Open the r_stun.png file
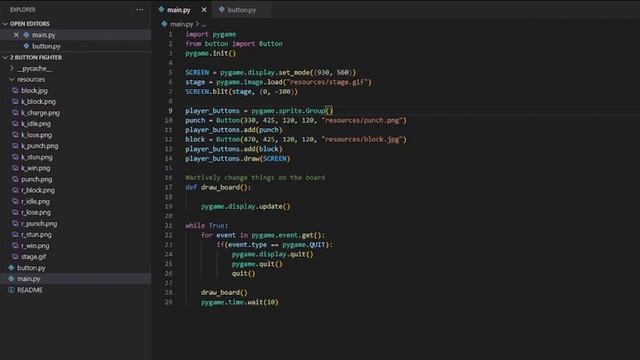This screenshot has height=360, width=640. coord(36,235)
